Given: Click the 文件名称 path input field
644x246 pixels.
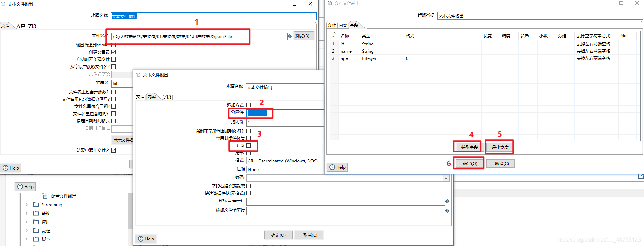Looking at the screenshot, I should 199,36.
